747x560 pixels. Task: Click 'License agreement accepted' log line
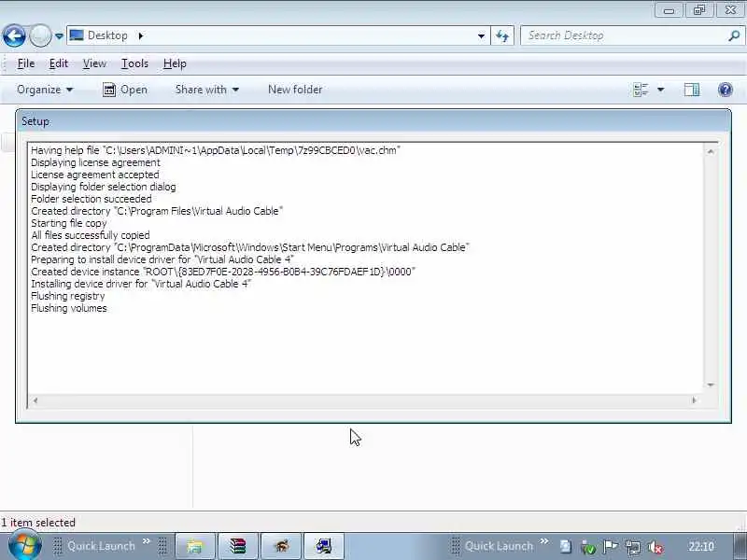tap(95, 175)
